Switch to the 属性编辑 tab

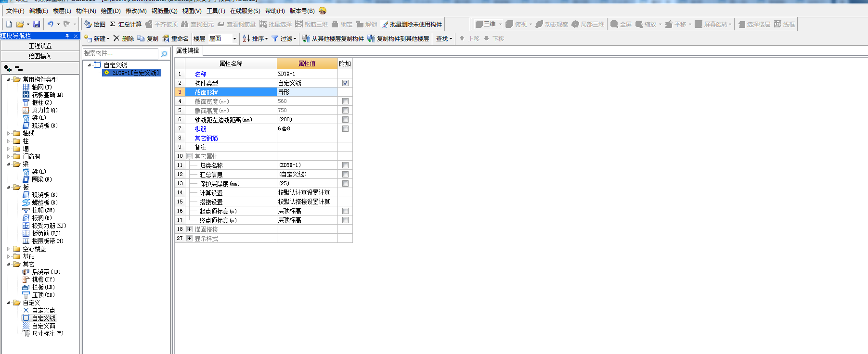pos(188,51)
